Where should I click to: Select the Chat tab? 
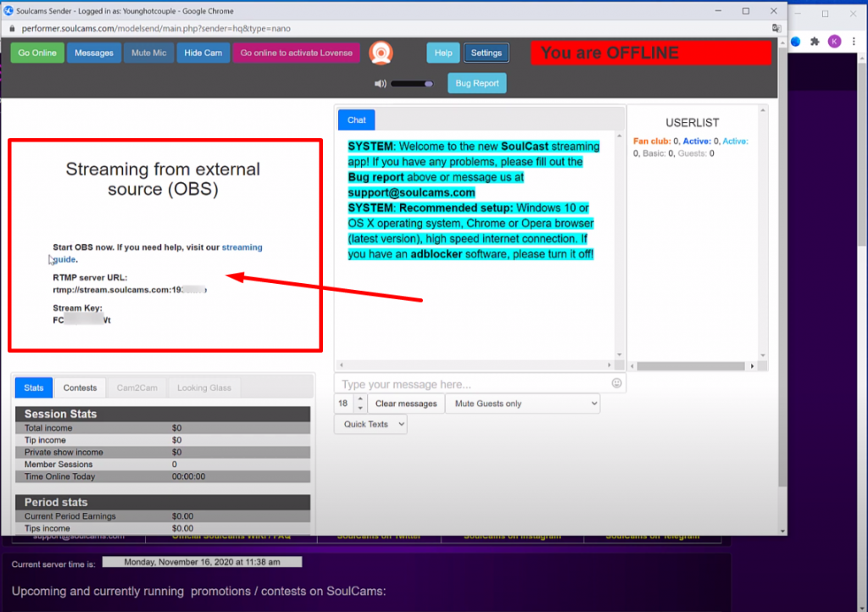tap(357, 120)
